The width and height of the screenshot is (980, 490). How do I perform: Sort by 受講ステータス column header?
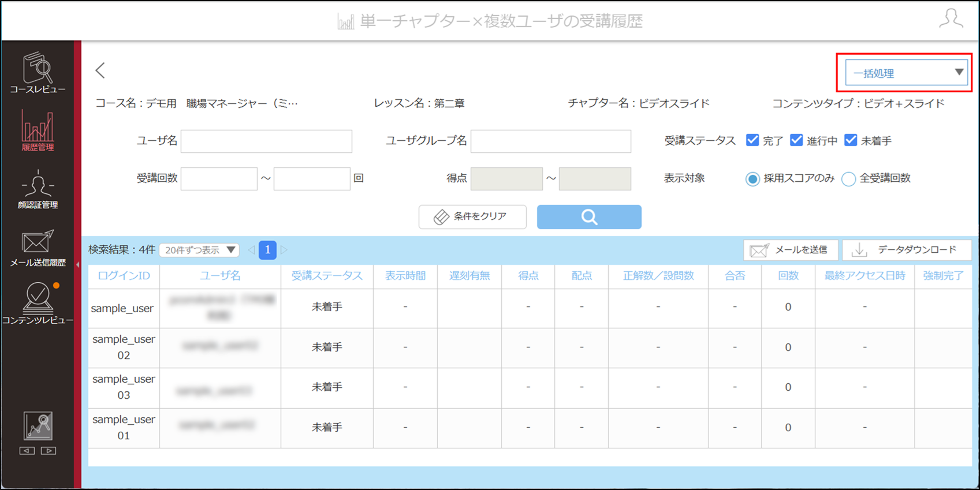point(327,276)
